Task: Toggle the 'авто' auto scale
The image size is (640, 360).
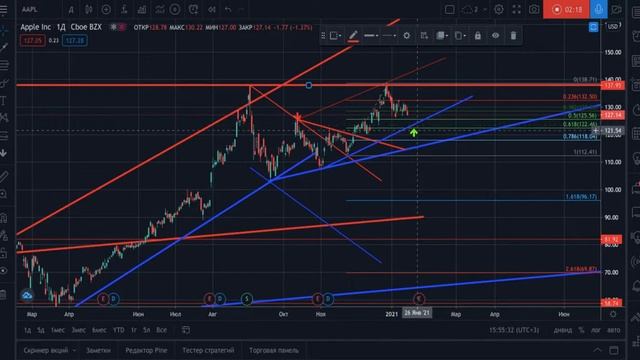Action: point(613,330)
